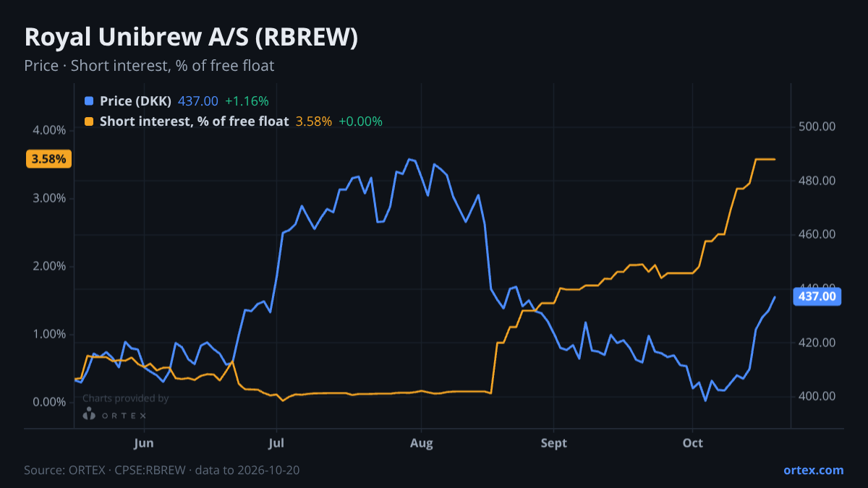Click the chart title Royal Unibrew A/S (RBREW)
Image resolution: width=868 pixels, height=488 pixels.
[191, 38]
